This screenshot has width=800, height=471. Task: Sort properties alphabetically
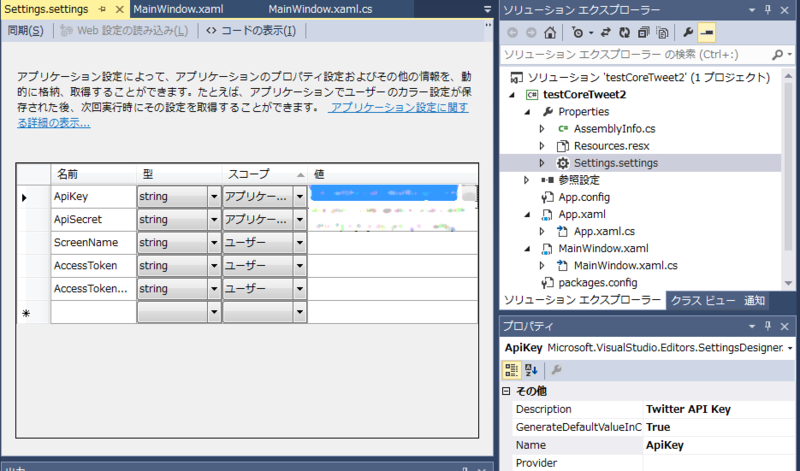pos(531,370)
